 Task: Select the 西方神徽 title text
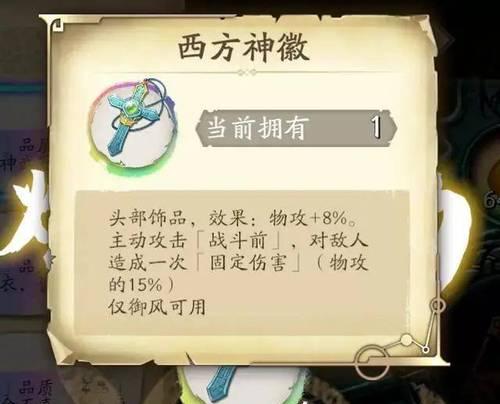point(244,49)
